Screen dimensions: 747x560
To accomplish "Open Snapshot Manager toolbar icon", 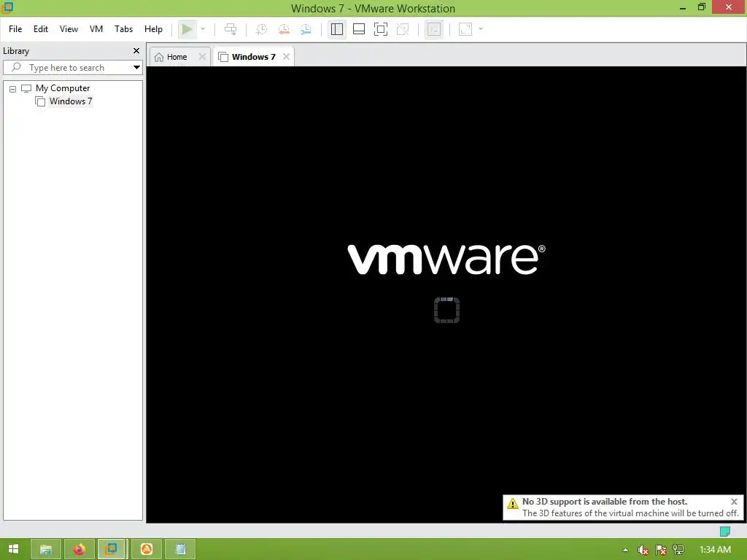I will [x=306, y=29].
